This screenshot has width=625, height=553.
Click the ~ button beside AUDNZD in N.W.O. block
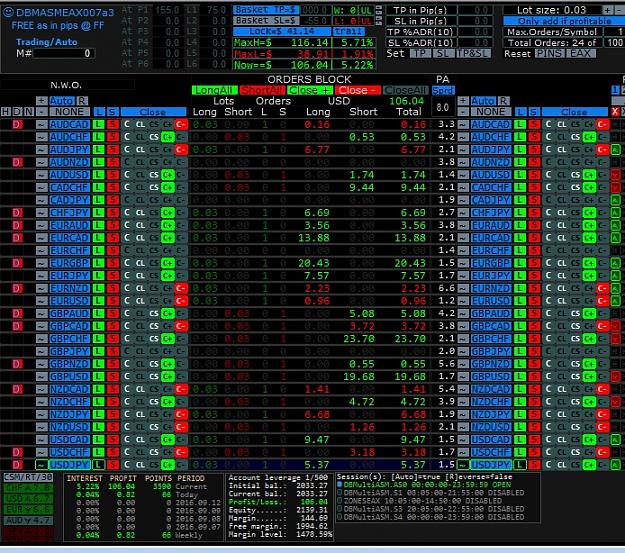[x=41, y=162]
